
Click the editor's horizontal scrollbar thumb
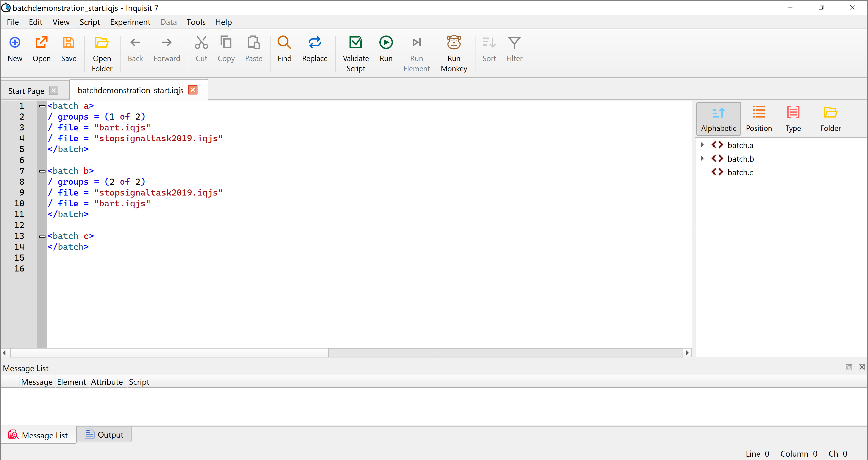click(x=169, y=353)
